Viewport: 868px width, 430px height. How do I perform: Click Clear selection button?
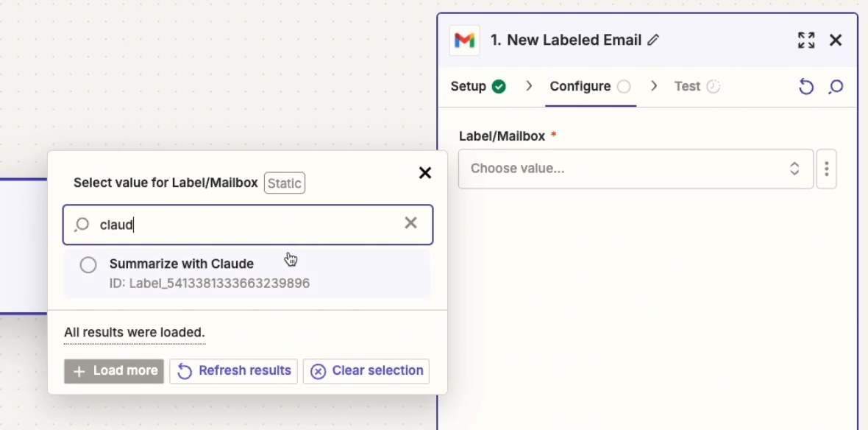[366, 370]
